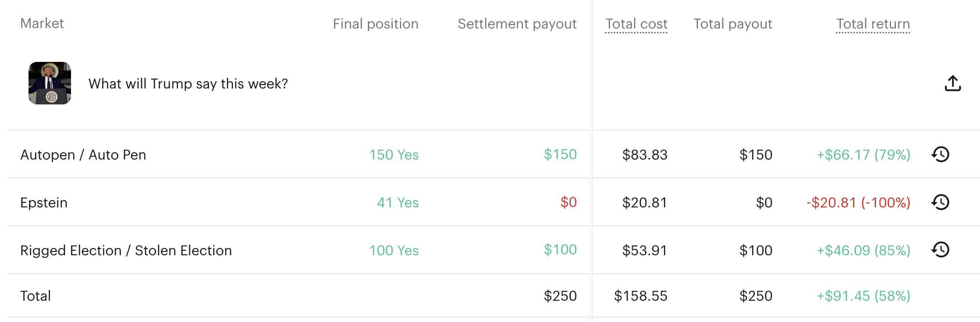Click the Total payout column header
Screen dimensions: 980x322
733,24
